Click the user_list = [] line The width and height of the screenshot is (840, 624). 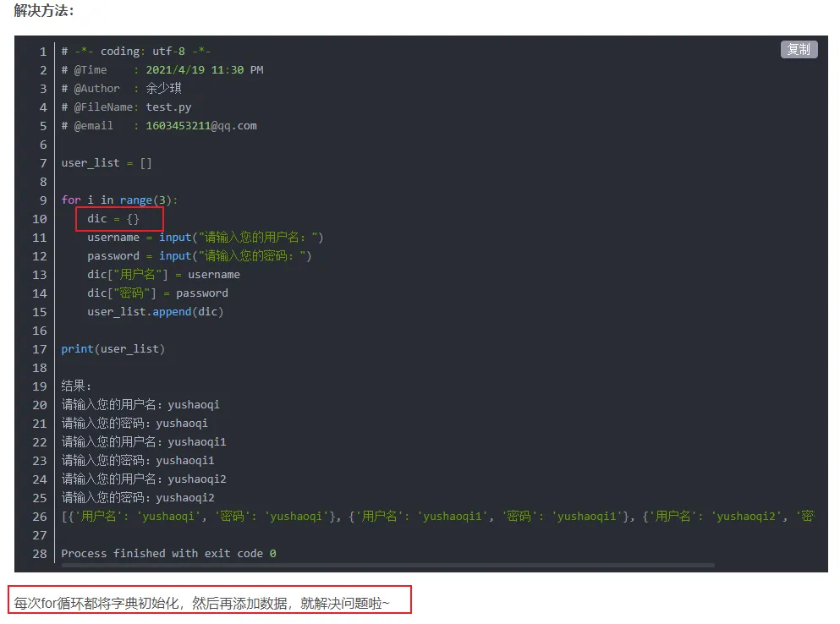click(x=107, y=162)
